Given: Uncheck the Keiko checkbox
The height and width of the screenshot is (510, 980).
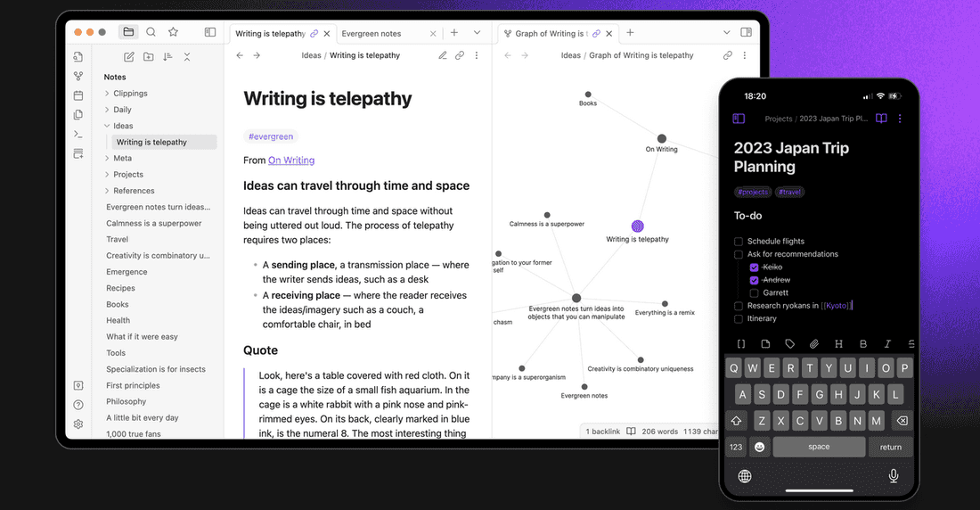Looking at the screenshot, I should (754, 267).
